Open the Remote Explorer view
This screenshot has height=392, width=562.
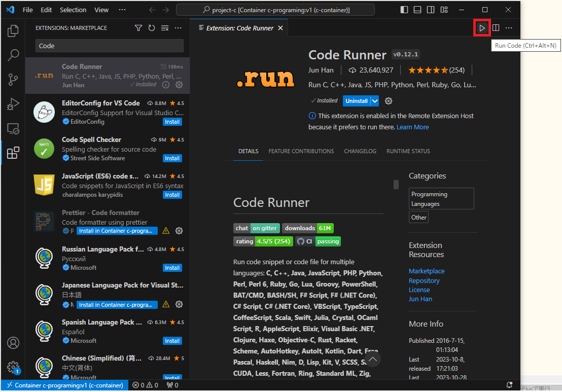pyautogui.click(x=13, y=128)
